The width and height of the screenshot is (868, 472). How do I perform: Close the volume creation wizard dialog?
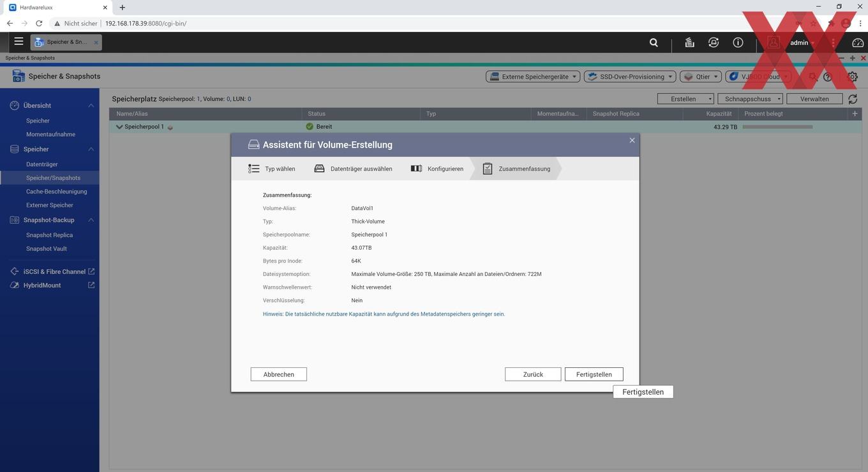(632, 141)
